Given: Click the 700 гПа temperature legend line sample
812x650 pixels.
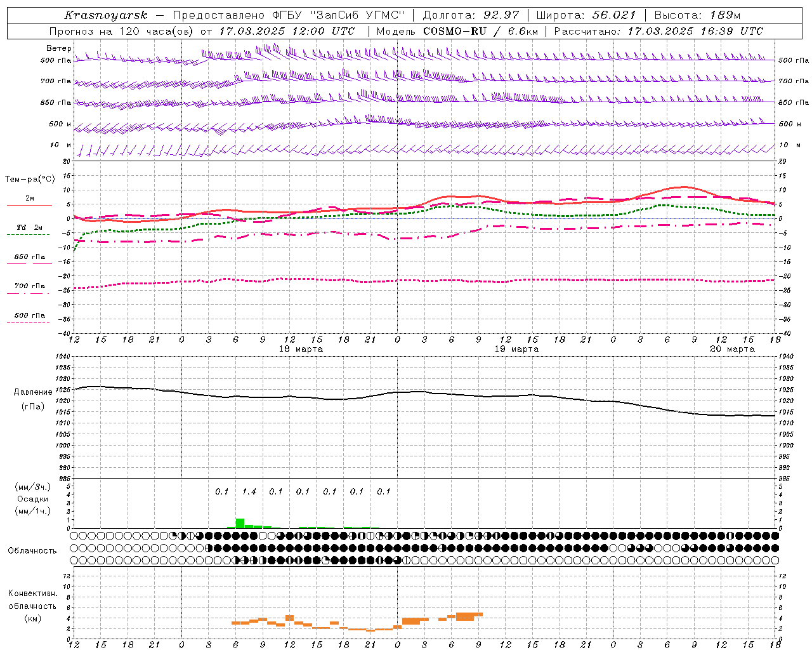Looking at the screenshot, I should pyautogui.click(x=28, y=293).
